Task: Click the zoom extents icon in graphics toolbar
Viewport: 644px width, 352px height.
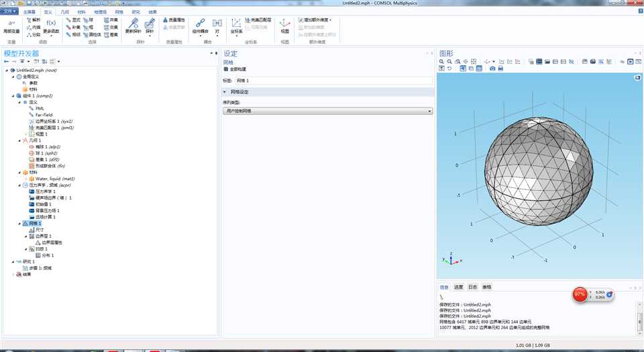Action: (x=474, y=61)
